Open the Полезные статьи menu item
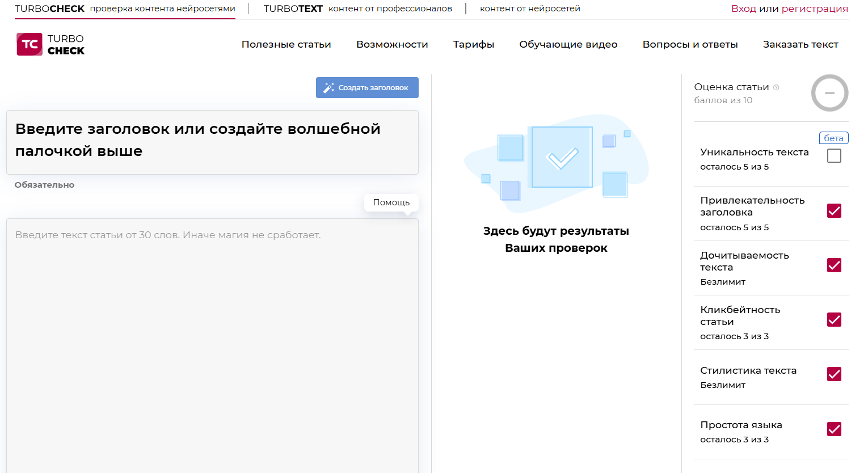Screen dimensions: 868x473 point(286,44)
